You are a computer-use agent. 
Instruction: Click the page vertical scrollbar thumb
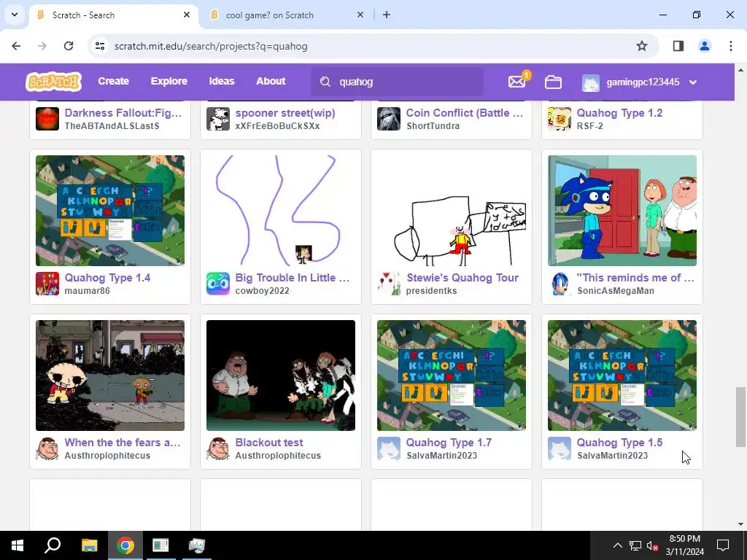coord(740,417)
